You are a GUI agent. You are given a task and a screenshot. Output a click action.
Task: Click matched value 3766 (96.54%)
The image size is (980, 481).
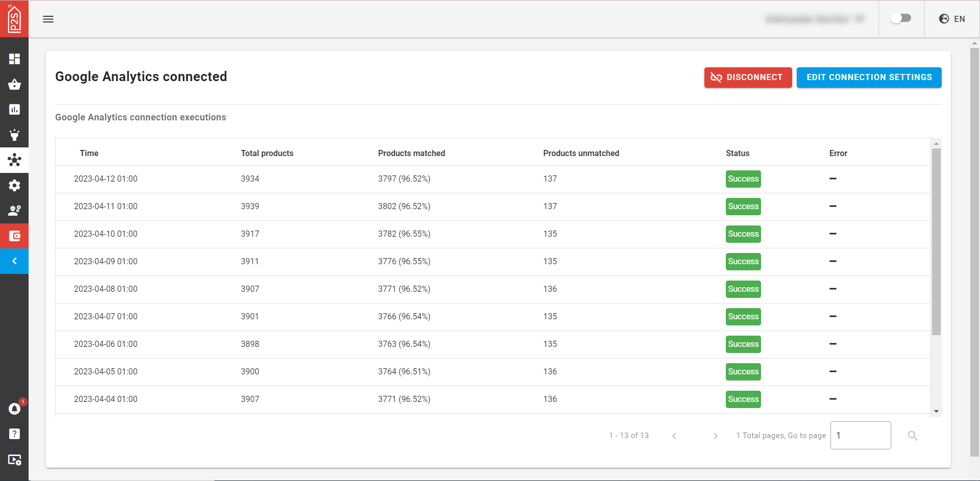[404, 317]
